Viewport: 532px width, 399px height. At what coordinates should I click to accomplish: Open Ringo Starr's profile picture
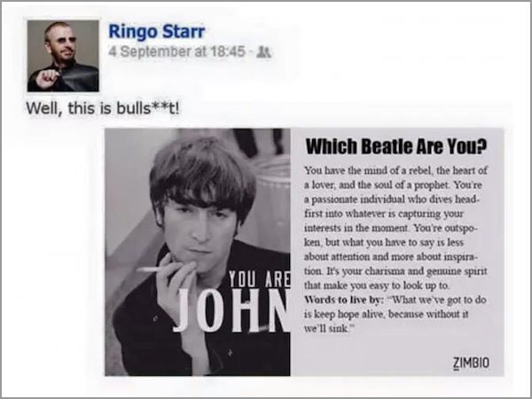pos(63,56)
